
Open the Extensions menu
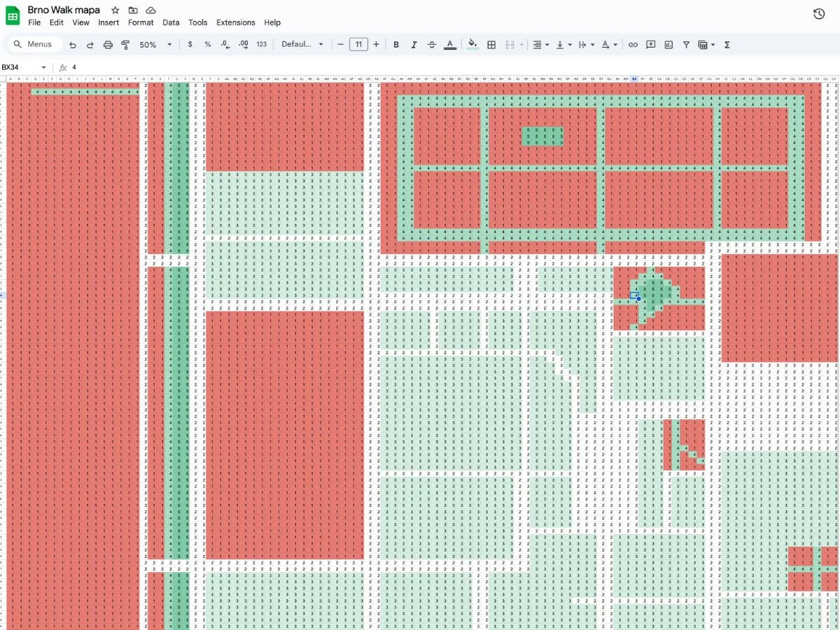(235, 22)
